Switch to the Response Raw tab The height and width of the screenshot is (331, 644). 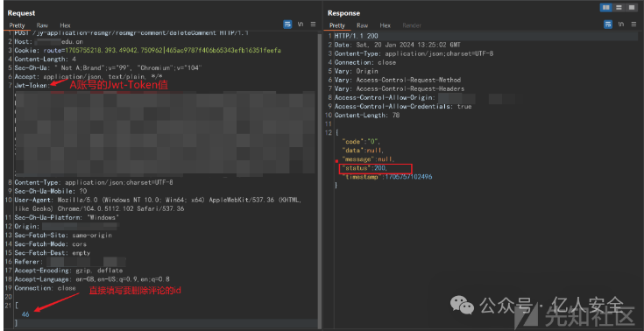362,25
